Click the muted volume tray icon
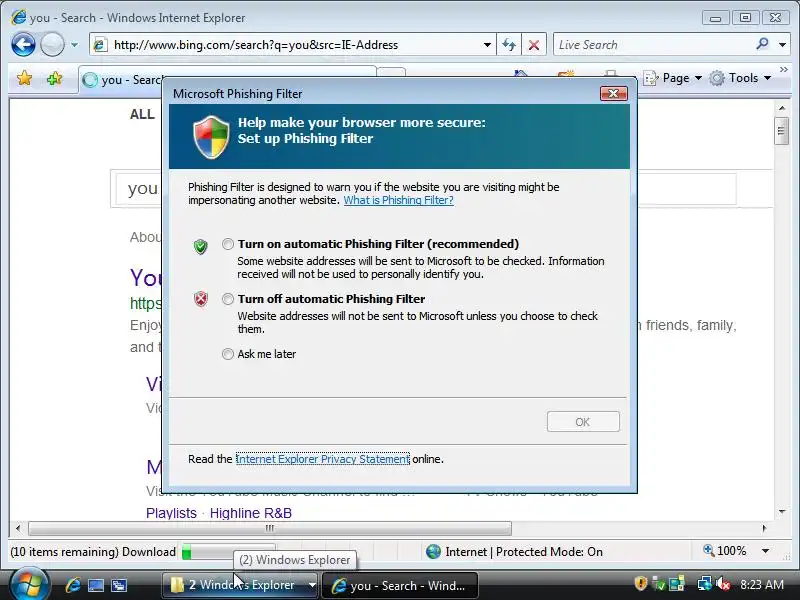The height and width of the screenshot is (600, 800). 722,584
